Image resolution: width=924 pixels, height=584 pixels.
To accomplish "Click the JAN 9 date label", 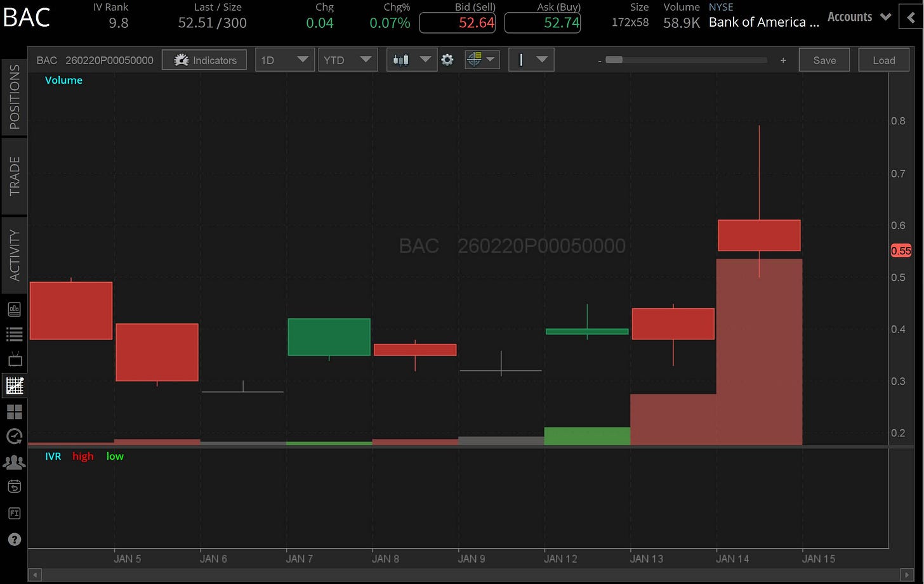I will (472, 559).
